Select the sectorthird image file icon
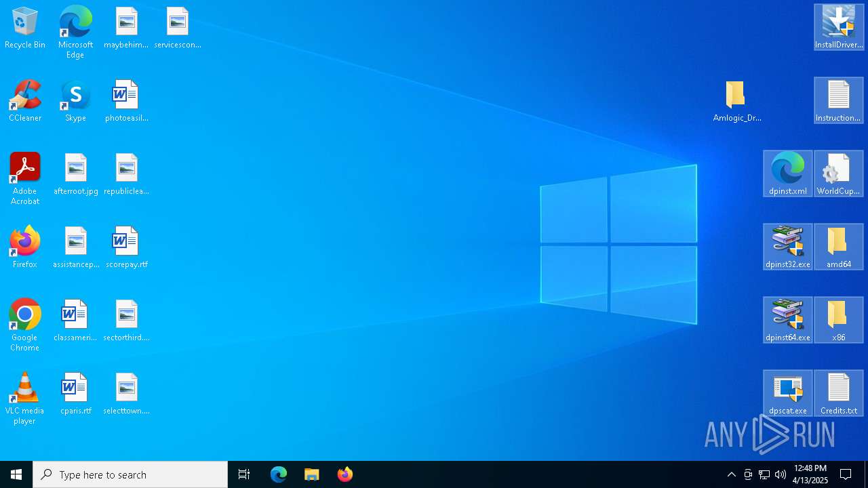Viewport: 868px width, 488px height. [x=126, y=321]
